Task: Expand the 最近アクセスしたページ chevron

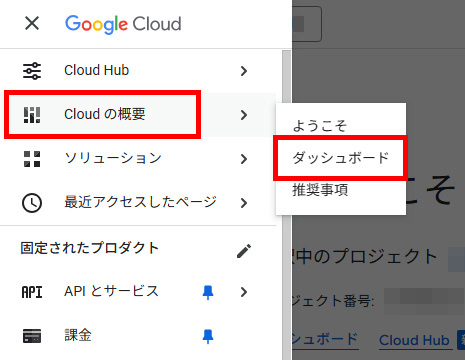Action: pyautogui.click(x=244, y=203)
